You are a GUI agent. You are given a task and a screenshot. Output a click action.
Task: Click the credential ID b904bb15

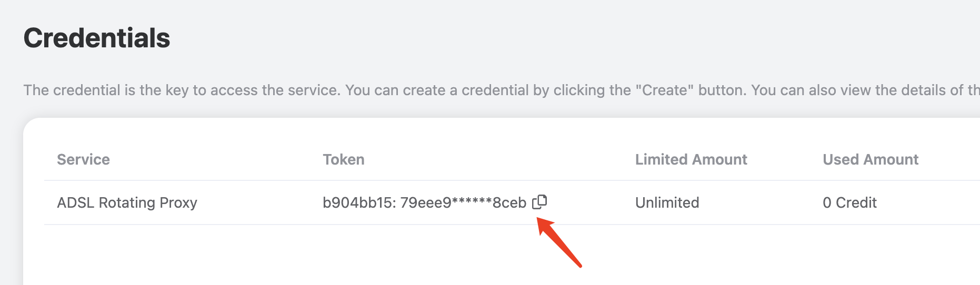click(x=359, y=202)
